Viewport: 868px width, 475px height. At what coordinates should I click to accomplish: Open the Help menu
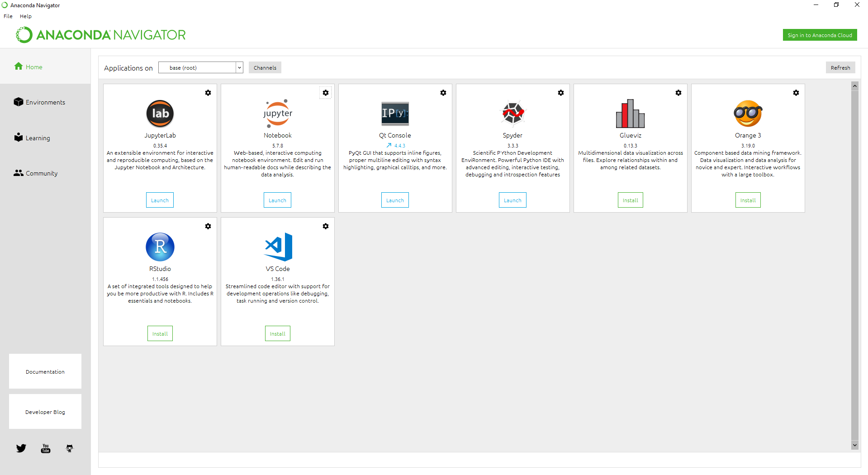click(26, 16)
